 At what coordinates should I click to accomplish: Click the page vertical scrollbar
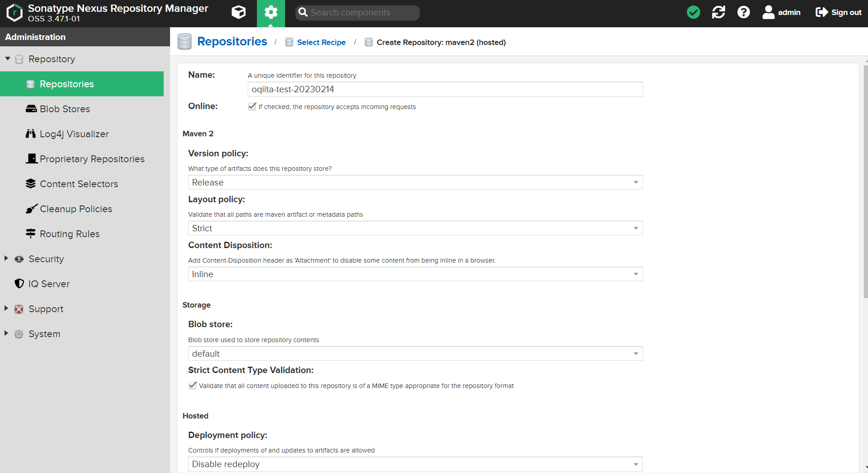coord(865,182)
